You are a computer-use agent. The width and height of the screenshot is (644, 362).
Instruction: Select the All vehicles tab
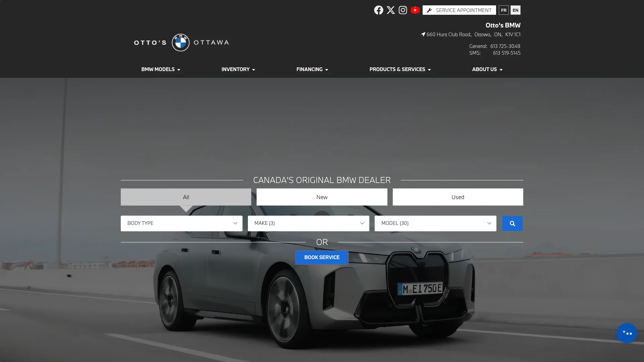tap(186, 197)
